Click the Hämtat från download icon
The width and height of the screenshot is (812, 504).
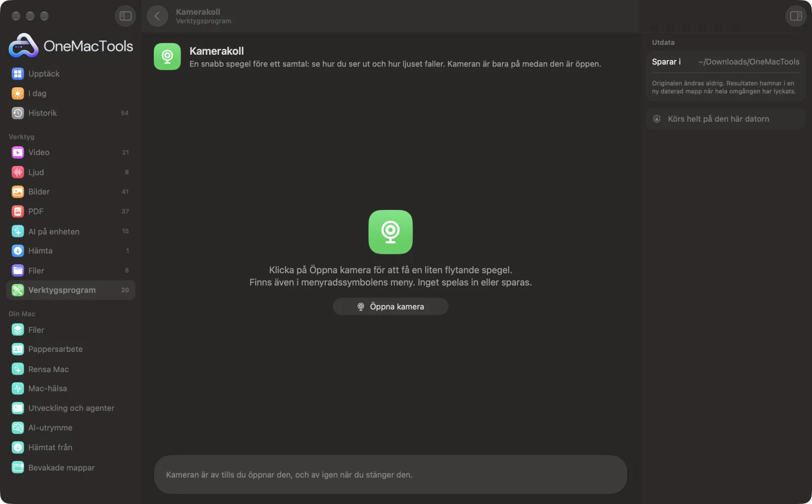[x=18, y=447]
